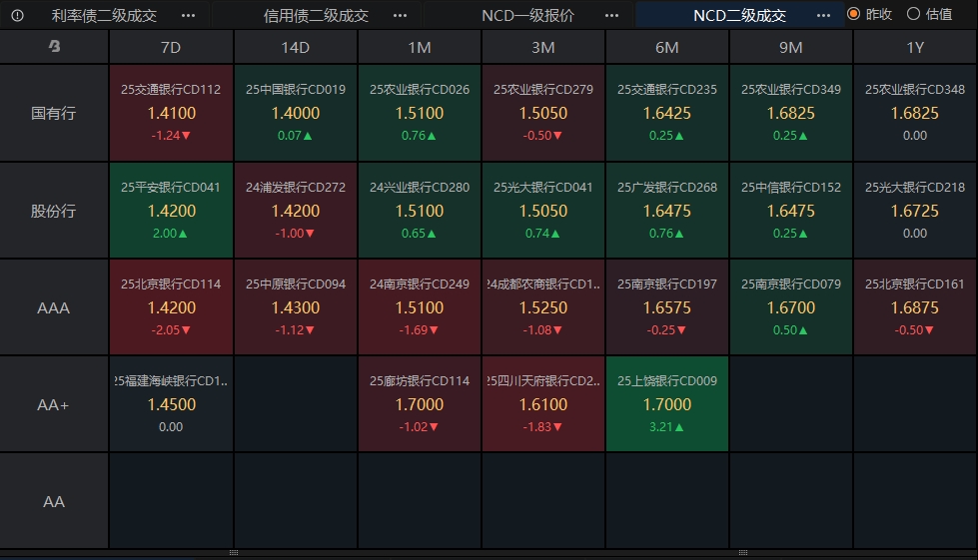Select the 国有行 row header
Image resolution: width=978 pixels, height=560 pixels.
point(54,113)
